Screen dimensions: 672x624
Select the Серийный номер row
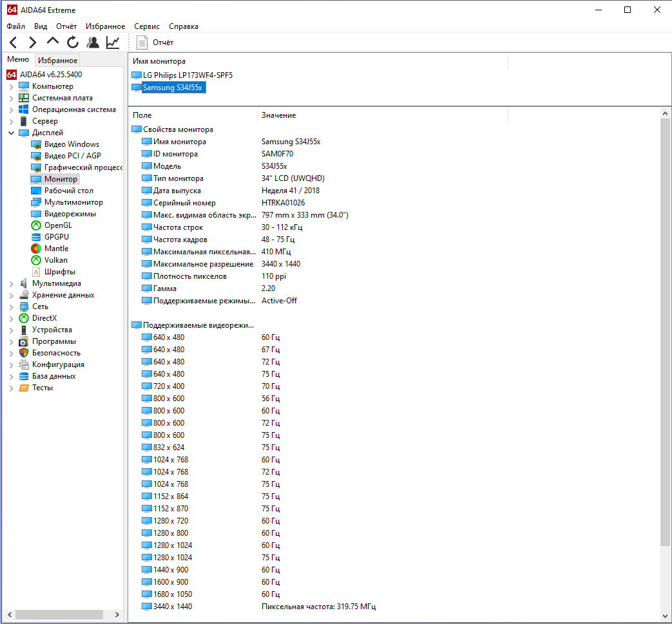click(224, 203)
